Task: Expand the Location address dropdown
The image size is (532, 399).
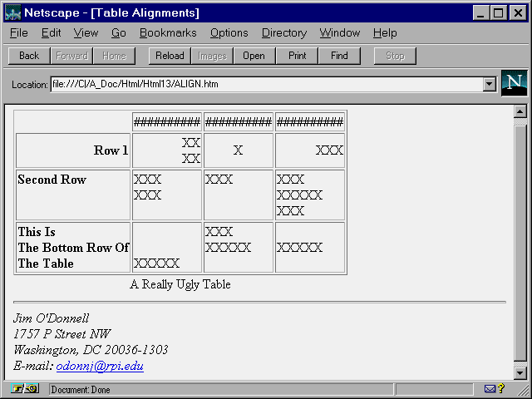Action: tap(489, 84)
